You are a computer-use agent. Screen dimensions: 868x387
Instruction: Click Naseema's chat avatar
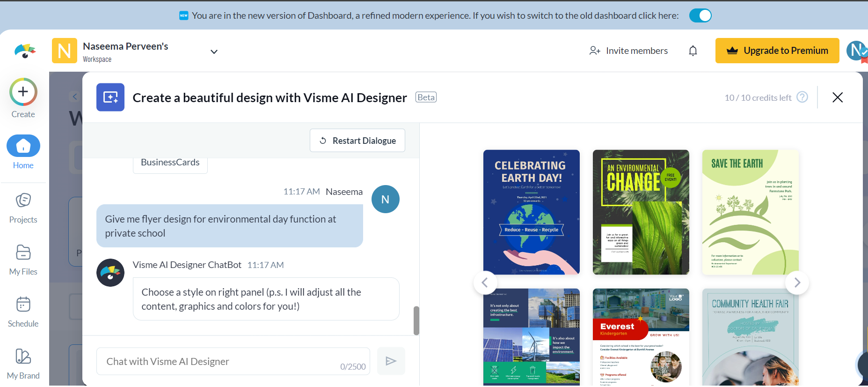386,199
